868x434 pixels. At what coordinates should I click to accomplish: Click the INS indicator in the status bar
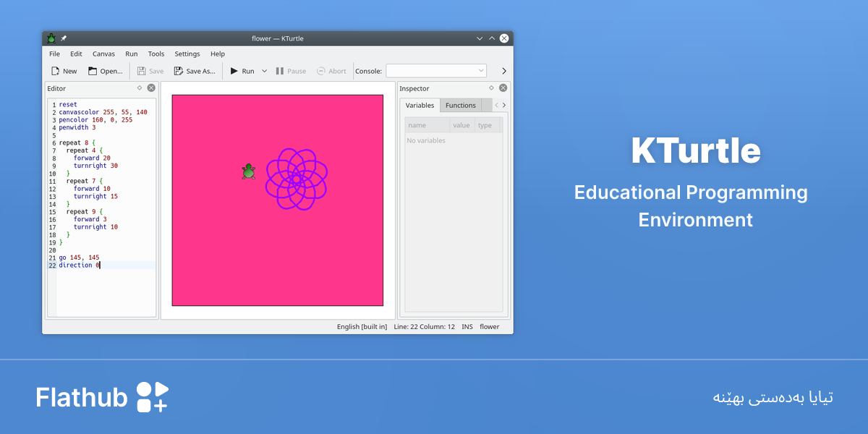(467, 327)
